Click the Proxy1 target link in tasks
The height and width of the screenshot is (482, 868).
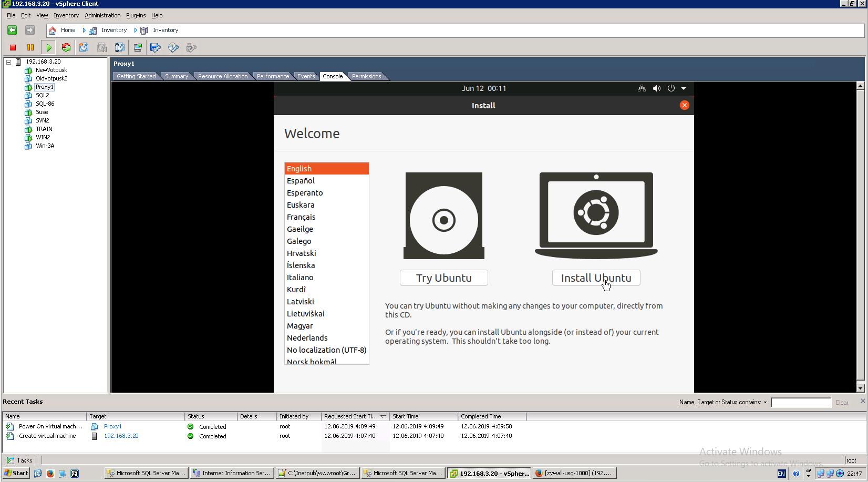(112, 427)
